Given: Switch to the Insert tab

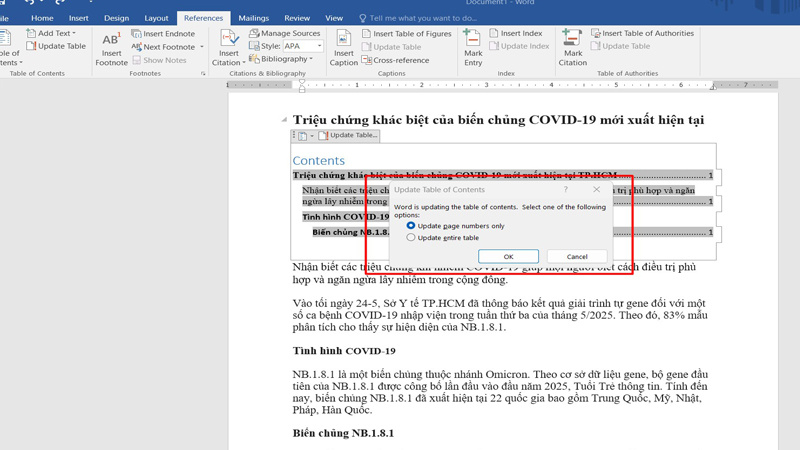Looking at the screenshot, I should (x=79, y=18).
